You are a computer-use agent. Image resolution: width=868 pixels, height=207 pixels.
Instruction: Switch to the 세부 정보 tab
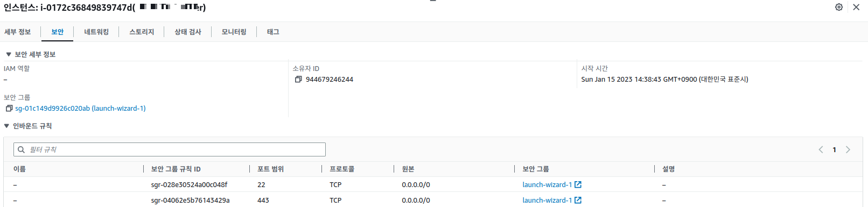point(18,32)
